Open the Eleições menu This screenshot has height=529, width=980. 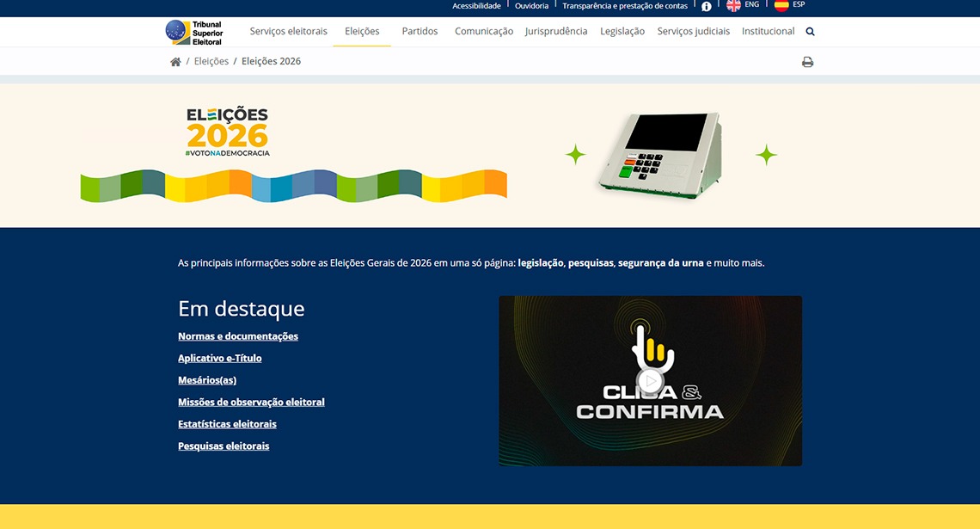pyautogui.click(x=362, y=31)
